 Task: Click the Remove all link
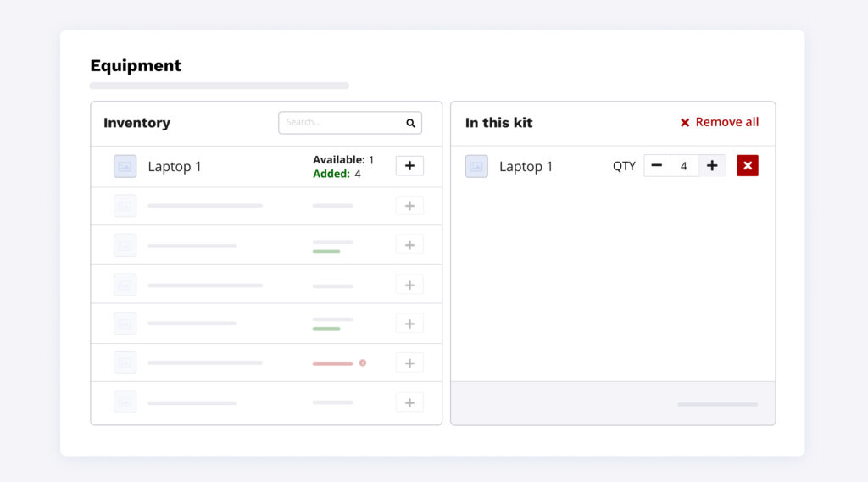pos(719,122)
